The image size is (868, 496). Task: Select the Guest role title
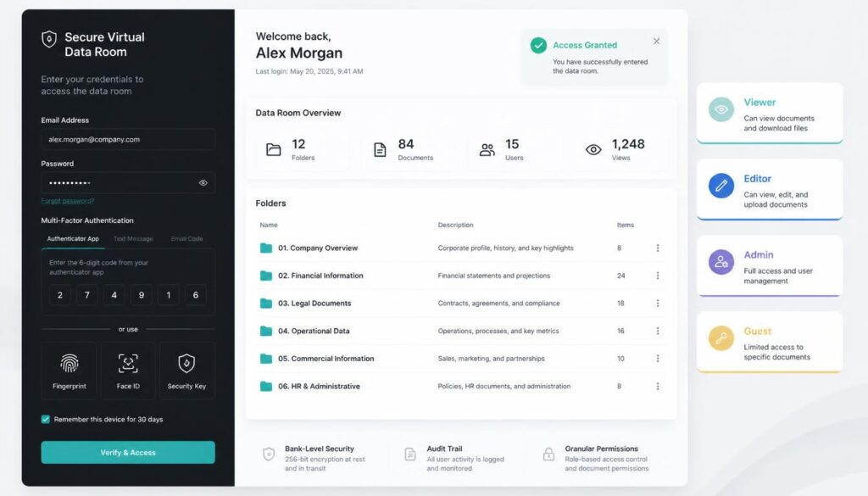(757, 331)
